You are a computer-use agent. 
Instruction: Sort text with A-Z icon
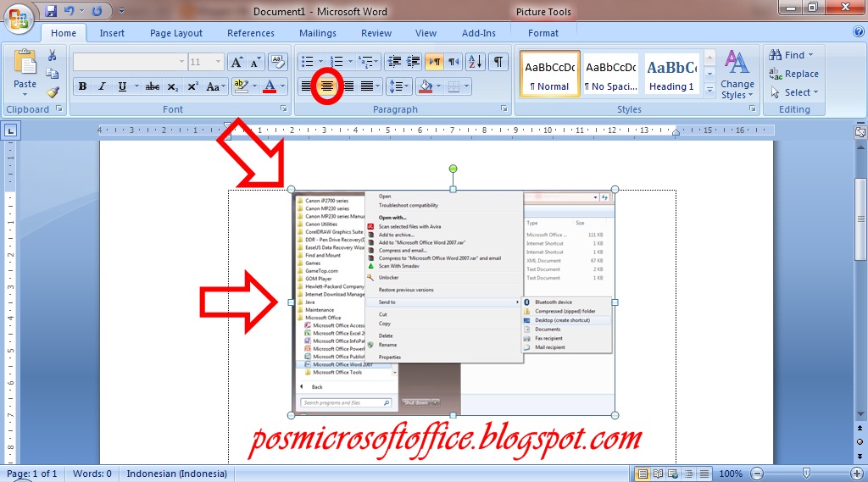tap(475, 62)
